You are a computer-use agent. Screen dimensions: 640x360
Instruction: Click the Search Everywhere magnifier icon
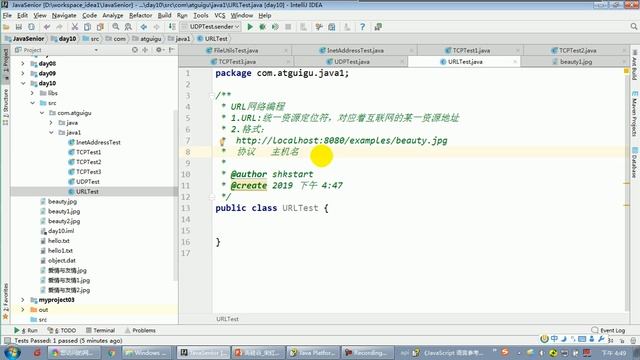[633, 27]
